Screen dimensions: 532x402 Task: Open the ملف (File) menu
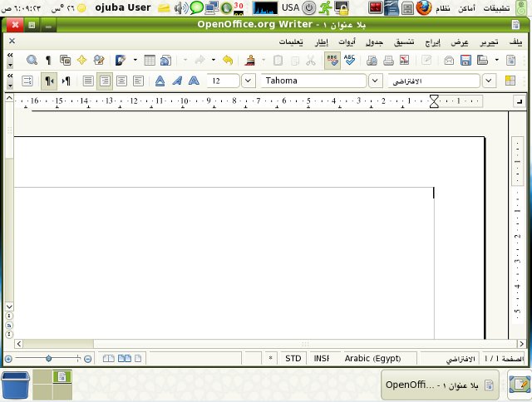[x=515, y=42]
